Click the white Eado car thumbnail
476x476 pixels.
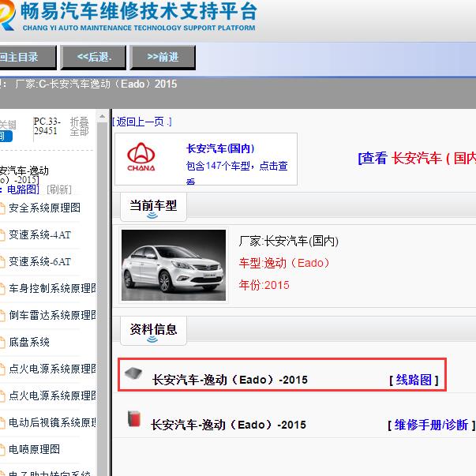174,265
